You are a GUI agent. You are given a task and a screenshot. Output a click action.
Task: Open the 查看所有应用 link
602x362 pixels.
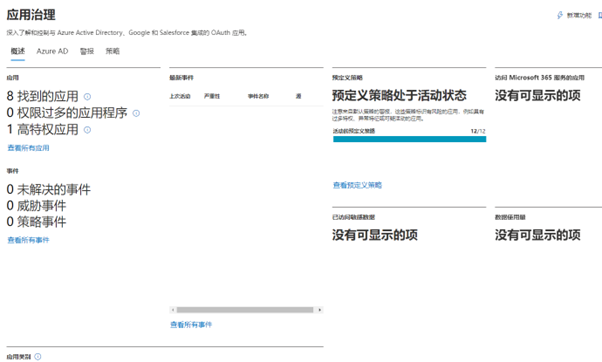tap(28, 148)
